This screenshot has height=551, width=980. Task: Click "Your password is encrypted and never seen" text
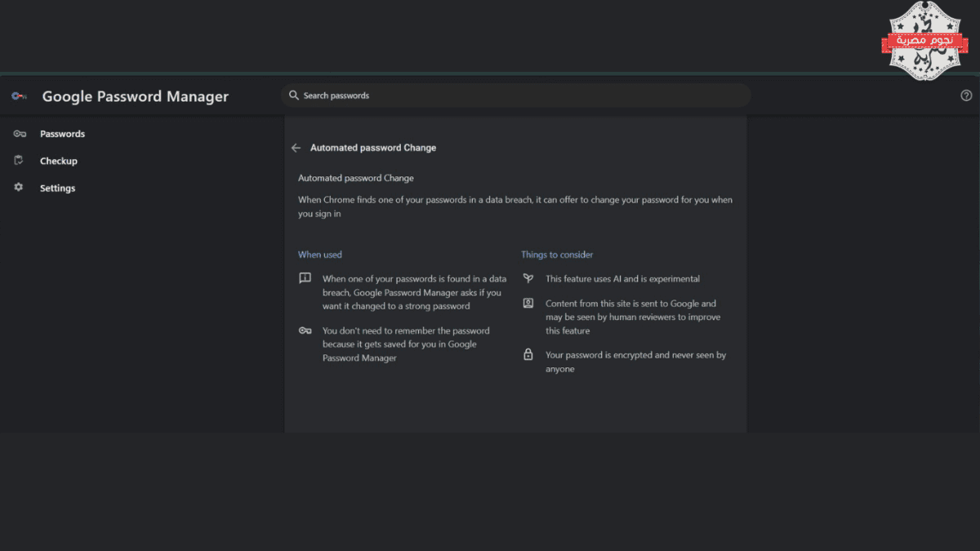click(x=636, y=362)
